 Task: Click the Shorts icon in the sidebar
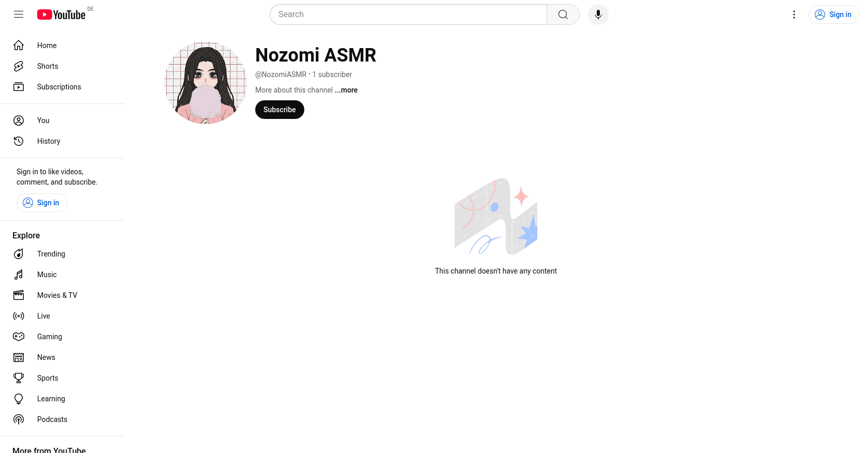click(x=19, y=66)
